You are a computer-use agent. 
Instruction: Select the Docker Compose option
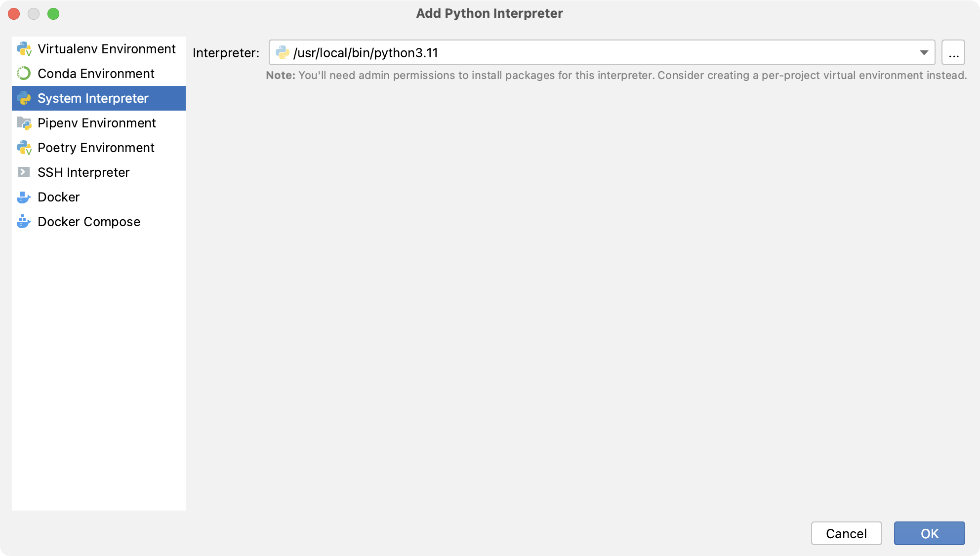[88, 221]
